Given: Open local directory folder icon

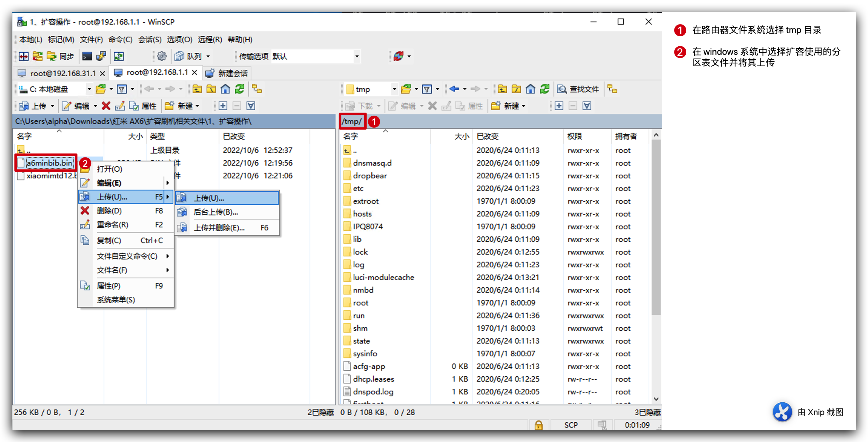Looking at the screenshot, I should pyautogui.click(x=101, y=89).
